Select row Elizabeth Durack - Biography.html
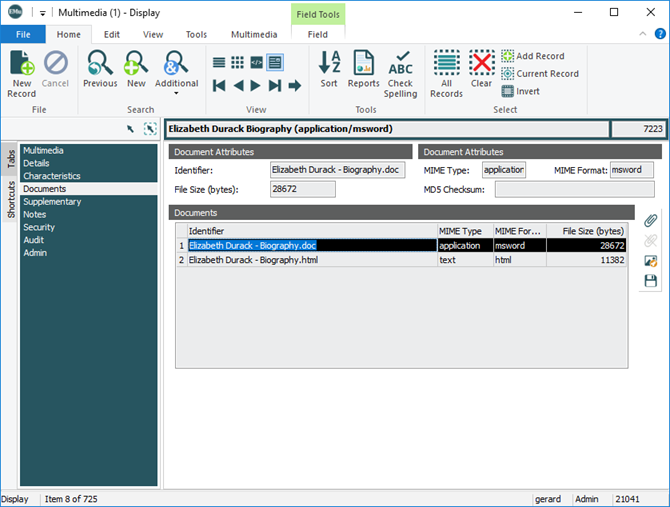Screen dimensions: 670x507 402,260
